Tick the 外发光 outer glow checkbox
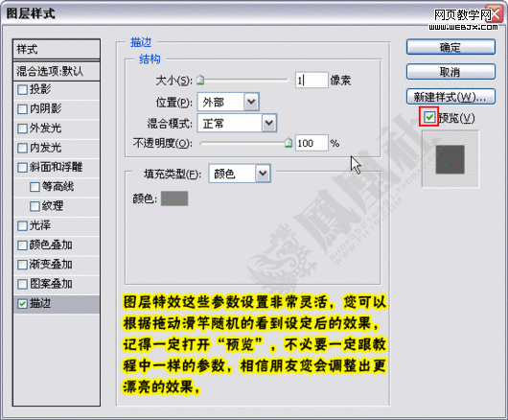 point(22,128)
